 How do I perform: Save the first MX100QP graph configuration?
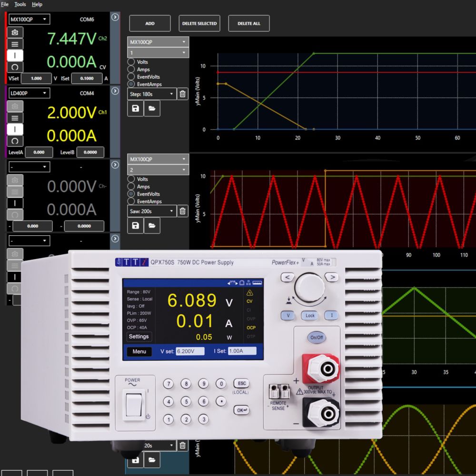pos(136,109)
